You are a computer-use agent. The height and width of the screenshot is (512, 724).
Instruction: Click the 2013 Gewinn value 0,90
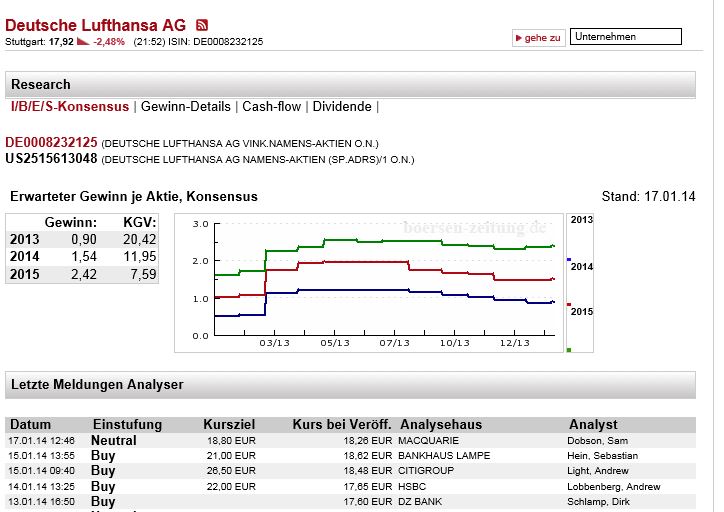click(x=84, y=240)
